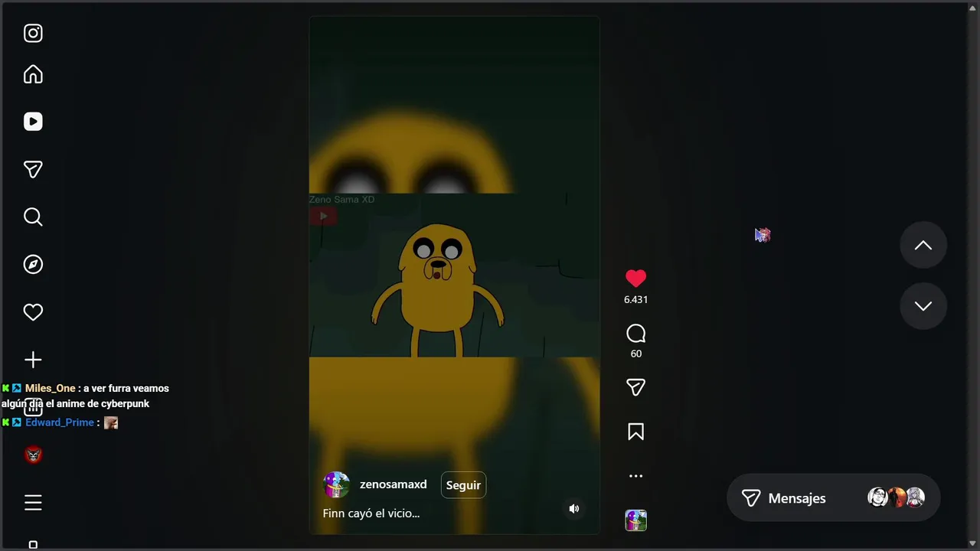Click Miles_One username in chat overlay

click(x=51, y=388)
